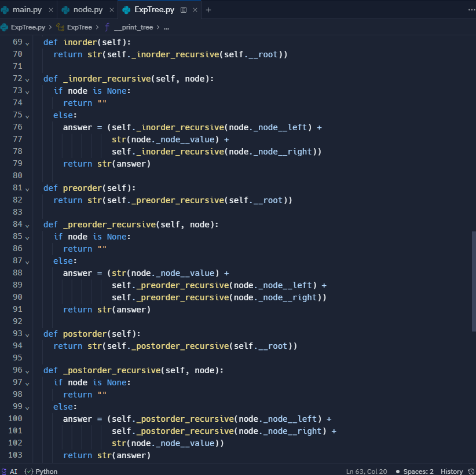Expand the truncated breadcrumb ellipsis
Image resolution: width=476 pixels, height=475 pixels.
click(x=166, y=27)
